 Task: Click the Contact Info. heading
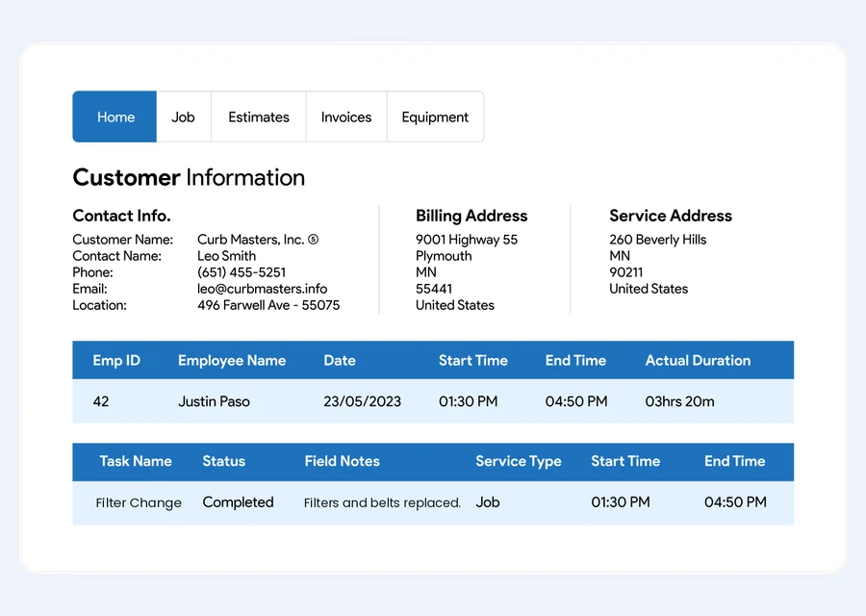(x=121, y=216)
